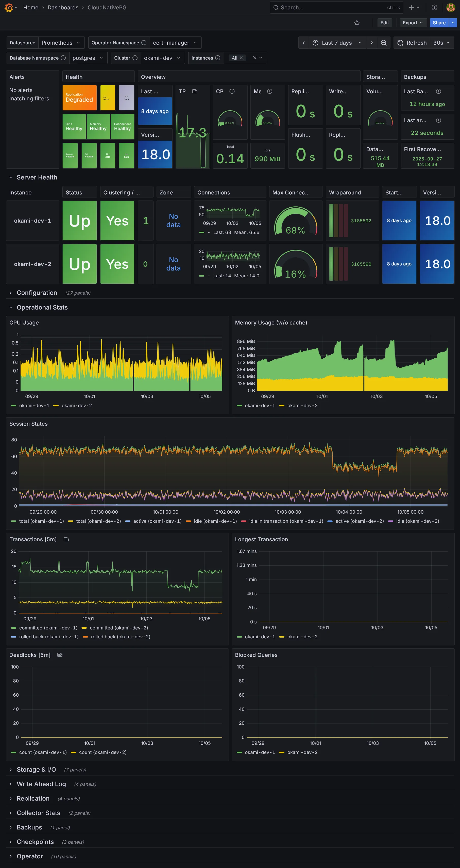The image size is (460, 868).
Task: Open the Help menu via question mark icon
Action: pos(434,7)
